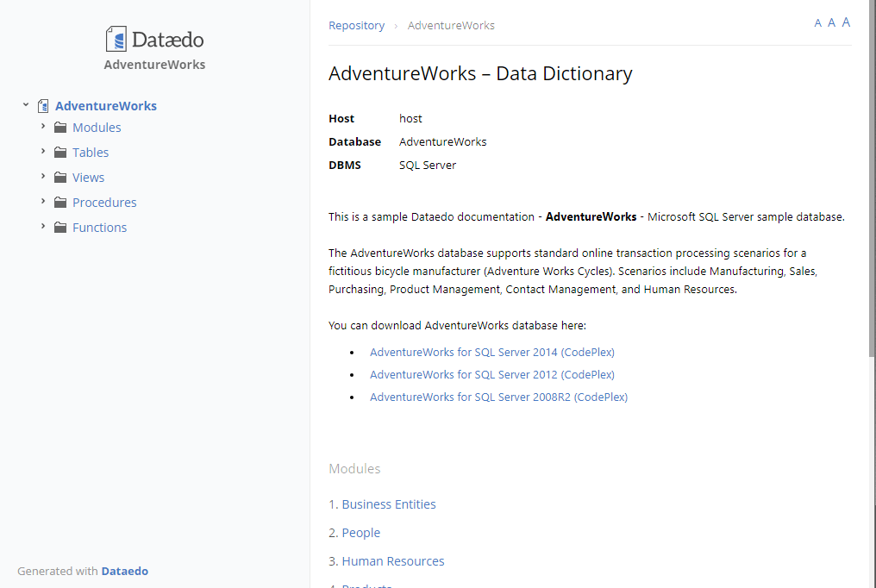
Task: Select the largest font size A
Action: pyautogui.click(x=846, y=22)
